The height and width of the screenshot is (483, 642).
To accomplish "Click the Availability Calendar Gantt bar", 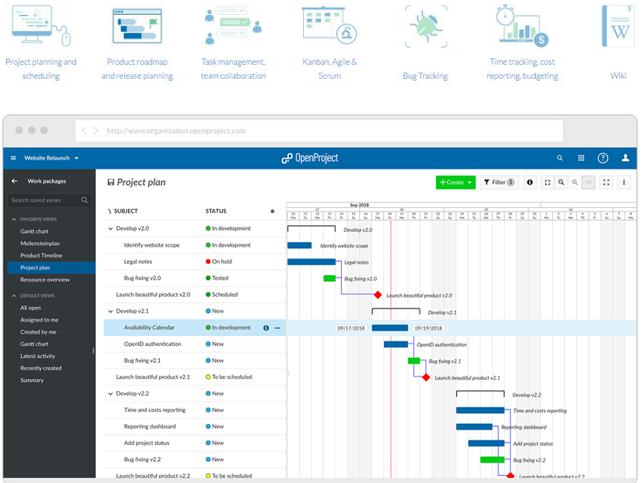I will point(390,328).
